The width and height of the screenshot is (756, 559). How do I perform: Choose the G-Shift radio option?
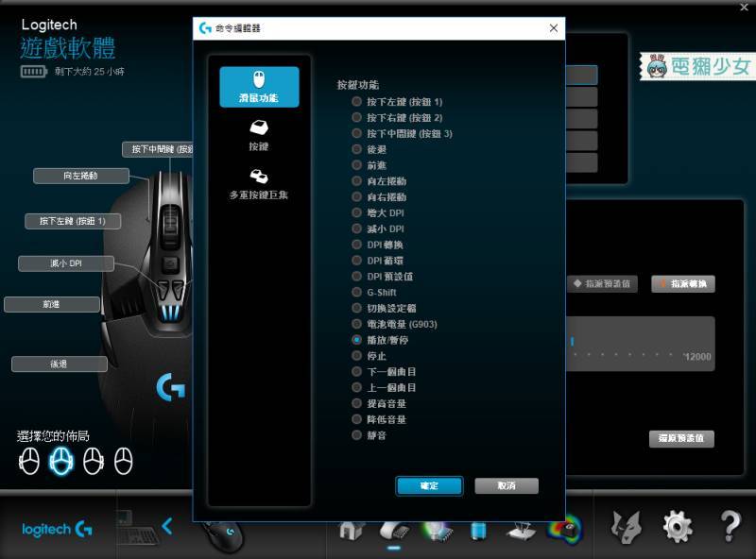356,293
